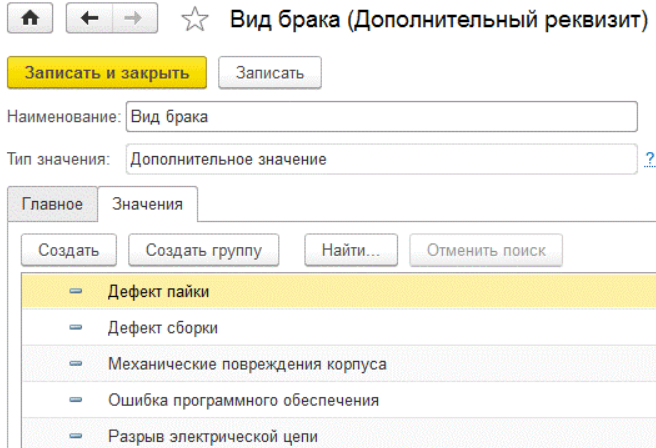Screen dimensions: 656x448
Task: Open search with the Найти... button
Action: pos(351,250)
